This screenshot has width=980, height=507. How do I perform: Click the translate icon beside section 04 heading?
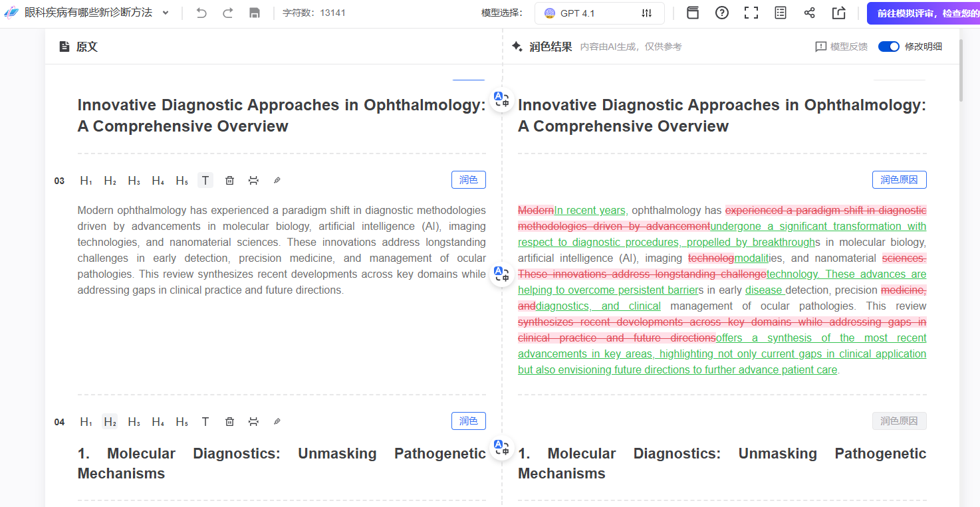coord(501,448)
